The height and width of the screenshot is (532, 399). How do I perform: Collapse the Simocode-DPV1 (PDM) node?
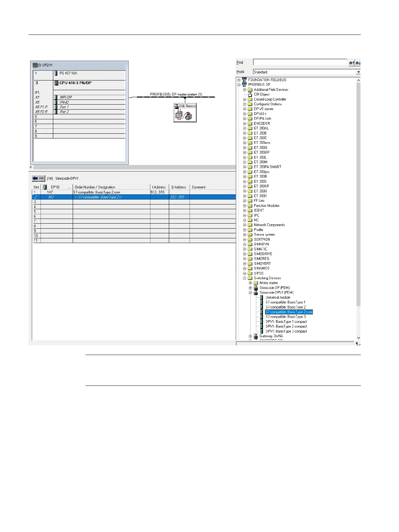(x=250, y=293)
